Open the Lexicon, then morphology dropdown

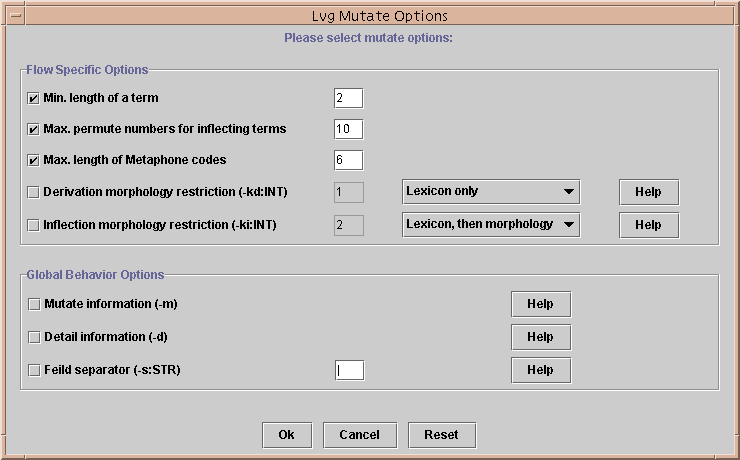pyautogui.click(x=490, y=225)
